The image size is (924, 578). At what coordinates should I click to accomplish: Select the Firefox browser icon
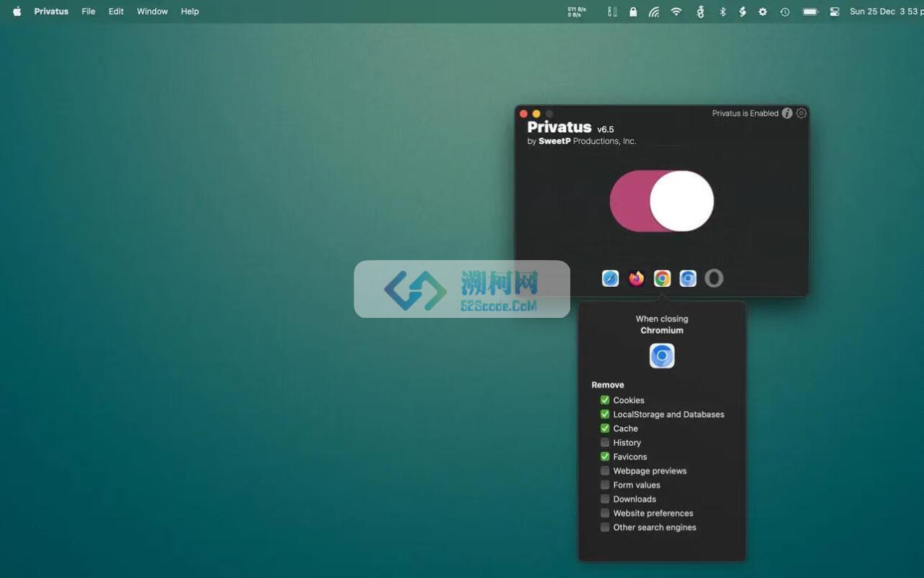[636, 278]
